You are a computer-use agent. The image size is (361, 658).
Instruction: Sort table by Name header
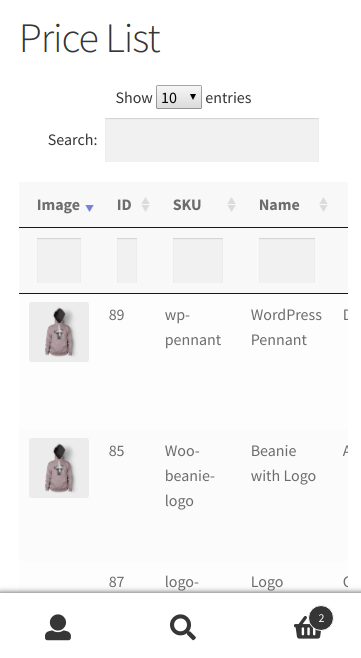tap(279, 205)
